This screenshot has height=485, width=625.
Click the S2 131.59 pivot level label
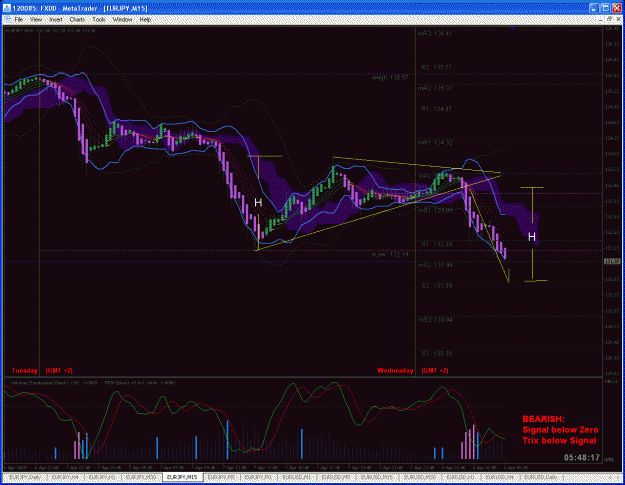pos(436,285)
